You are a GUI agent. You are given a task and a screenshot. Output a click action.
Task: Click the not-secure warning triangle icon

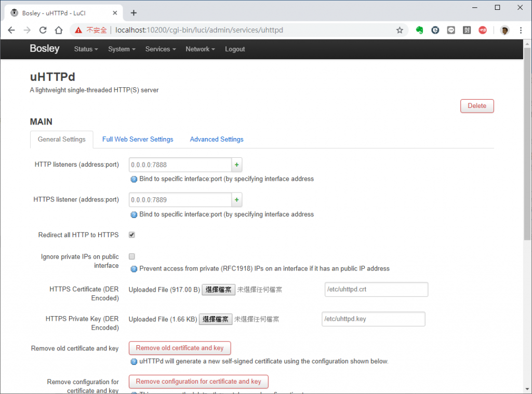click(78, 30)
